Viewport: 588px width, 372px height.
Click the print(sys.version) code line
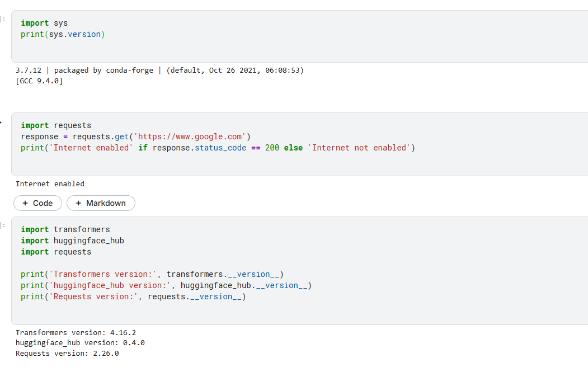click(63, 34)
